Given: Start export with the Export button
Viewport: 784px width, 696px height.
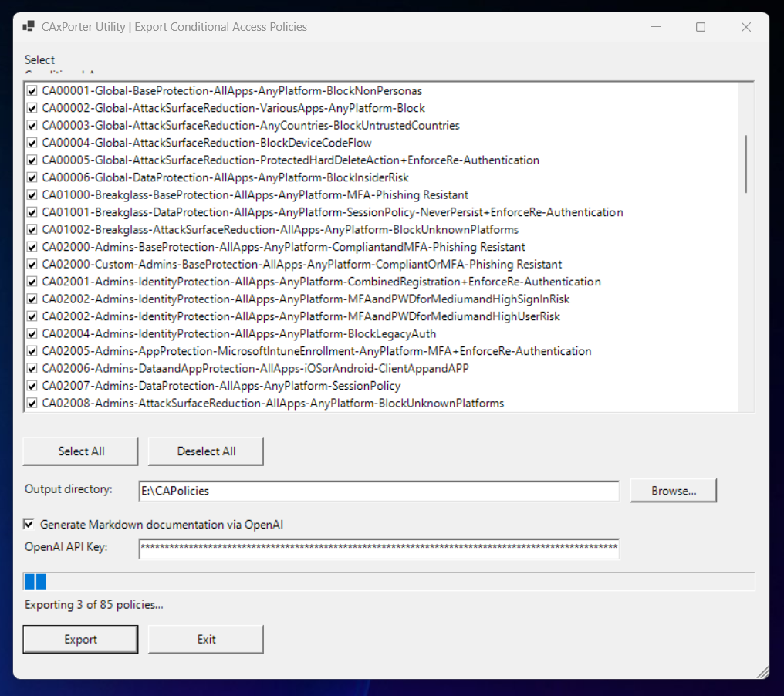Looking at the screenshot, I should click(80, 639).
